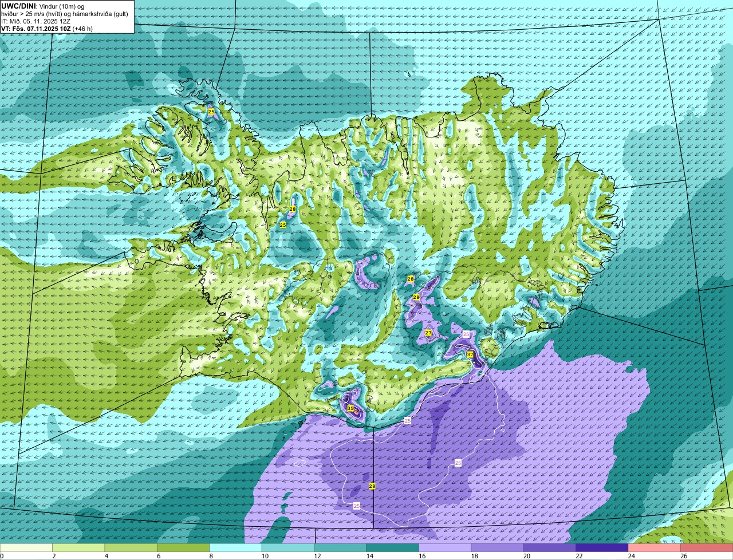Viewport: 733px width, 560px height.
Task: Select the salmon above-26 m/s legend segment
Action: [x=707, y=547]
